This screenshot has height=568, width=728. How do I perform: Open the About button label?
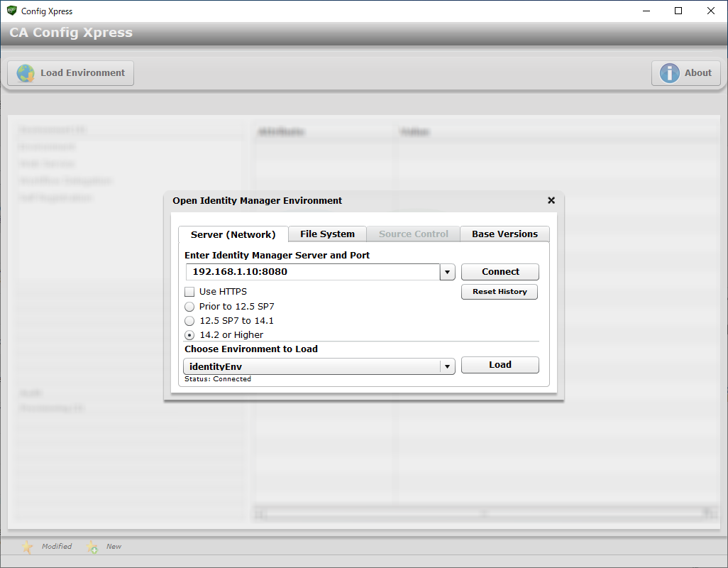point(697,73)
